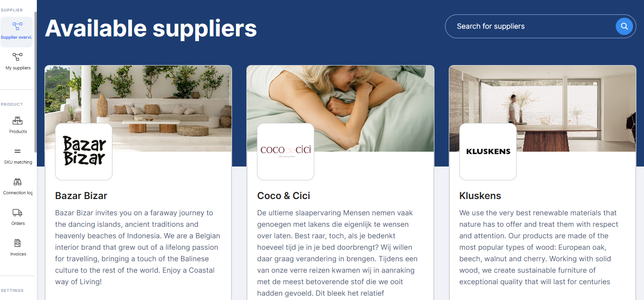Open the Bazar Bizar supplier title
Image resolution: width=644 pixels, height=300 pixels.
pos(81,196)
